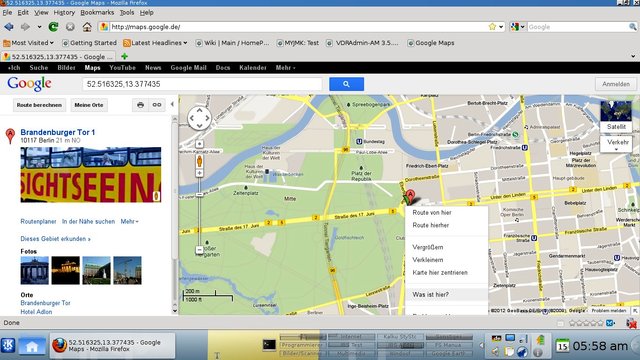
Task: Click the desktop home folder icon in taskbar
Action: (x=32, y=347)
